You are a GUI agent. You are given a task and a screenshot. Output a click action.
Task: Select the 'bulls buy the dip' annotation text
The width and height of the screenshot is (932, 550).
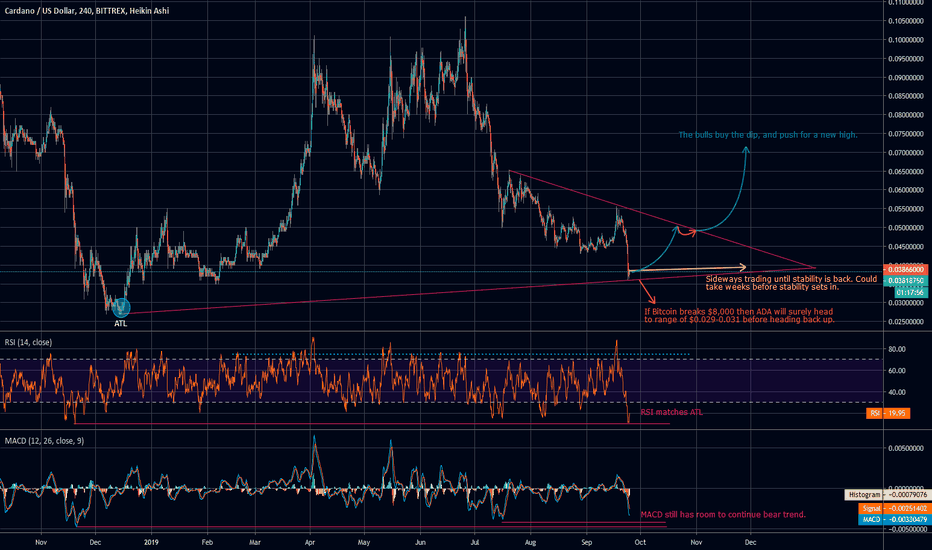click(x=768, y=135)
